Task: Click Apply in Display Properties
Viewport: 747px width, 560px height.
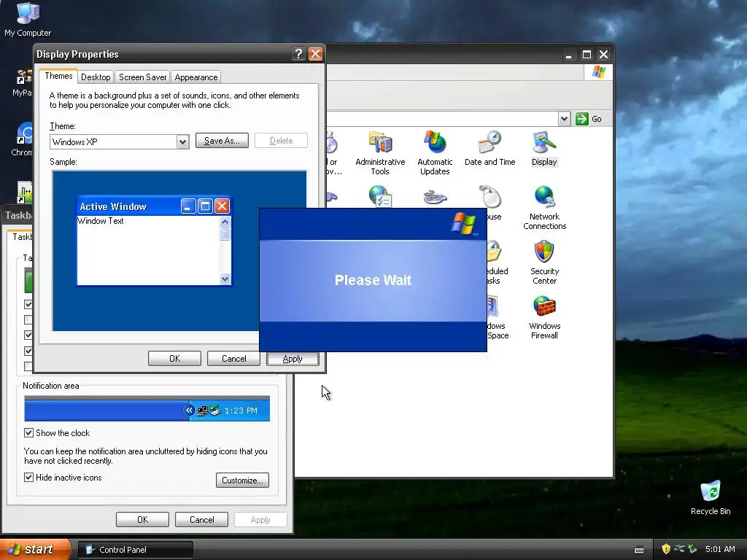Action: coord(293,359)
